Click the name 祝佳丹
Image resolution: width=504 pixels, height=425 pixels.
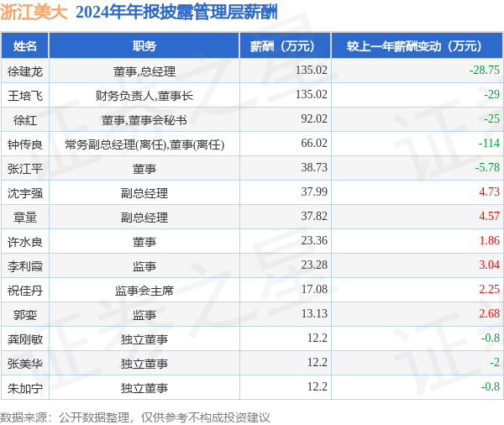click(24, 291)
